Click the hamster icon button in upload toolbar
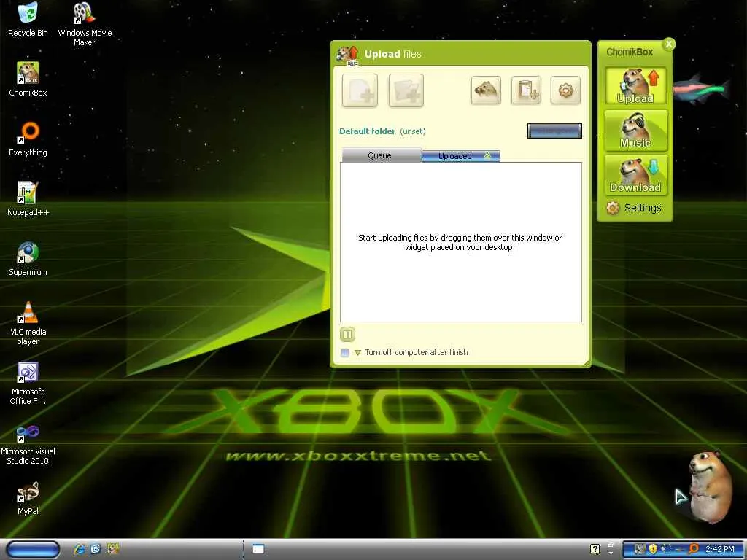The width and height of the screenshot is (747, 560). [x=486, y=90]
